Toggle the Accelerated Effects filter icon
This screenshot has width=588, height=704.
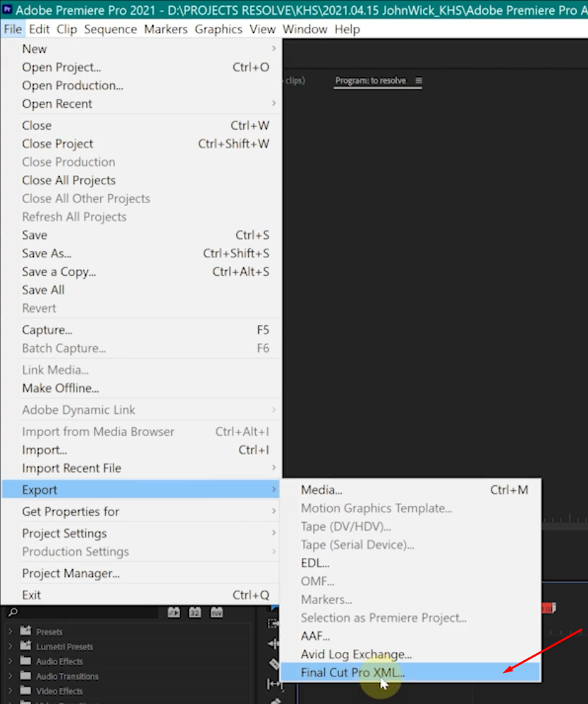tap(173, 612)
